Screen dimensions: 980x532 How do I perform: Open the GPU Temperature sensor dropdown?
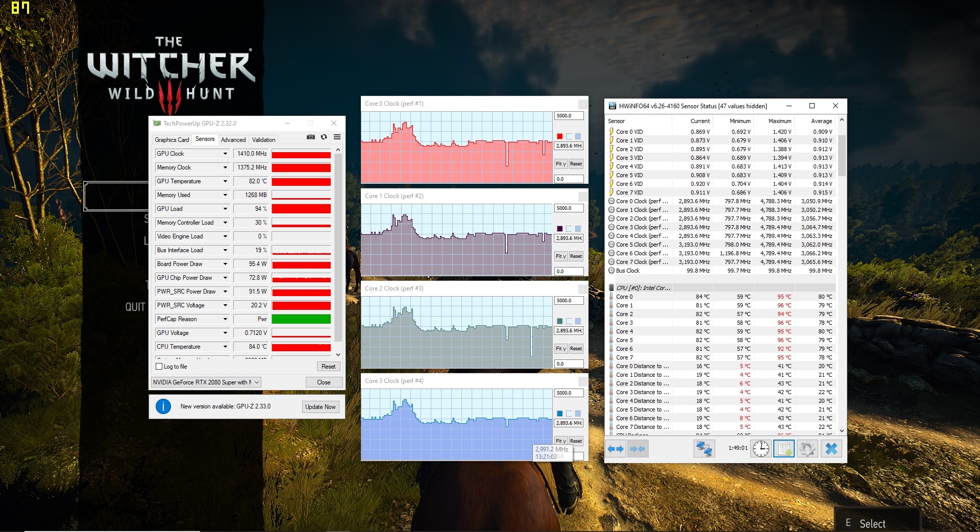point(225,181)
